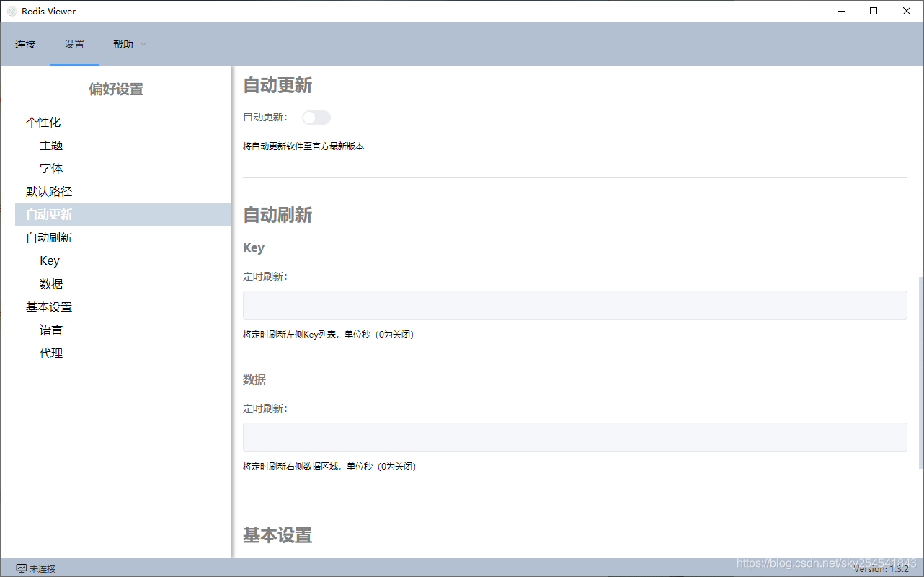Viewport: 924px width, 577px height.
Task: Switch to the 设置 tab
Action: point(74,44)
